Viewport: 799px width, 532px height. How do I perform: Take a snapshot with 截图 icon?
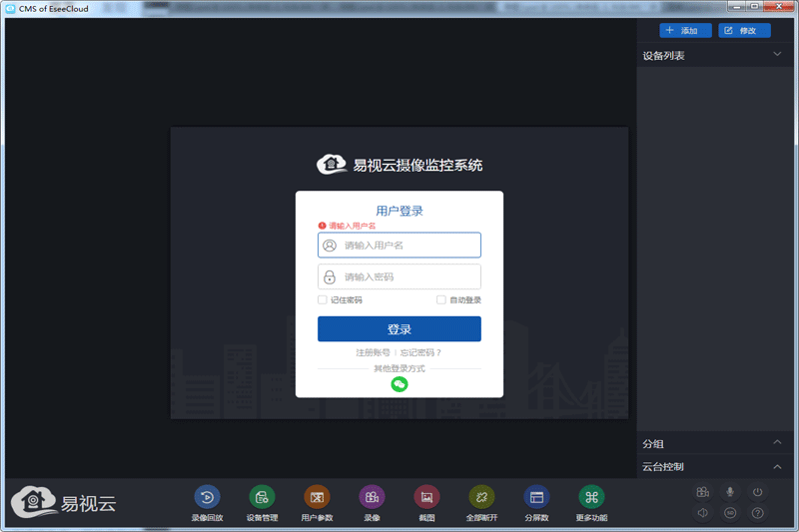coord(426,497)
